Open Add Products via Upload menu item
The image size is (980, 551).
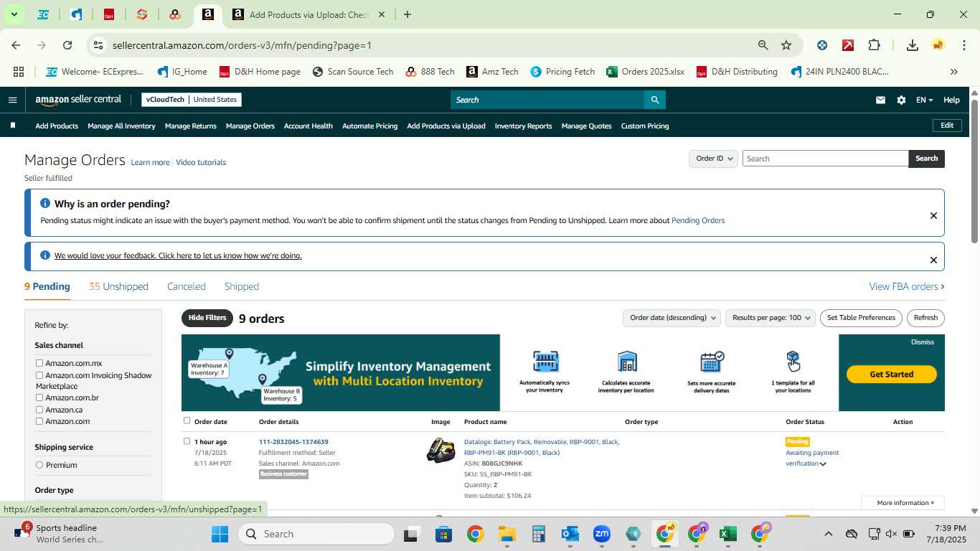click(446, 126)
